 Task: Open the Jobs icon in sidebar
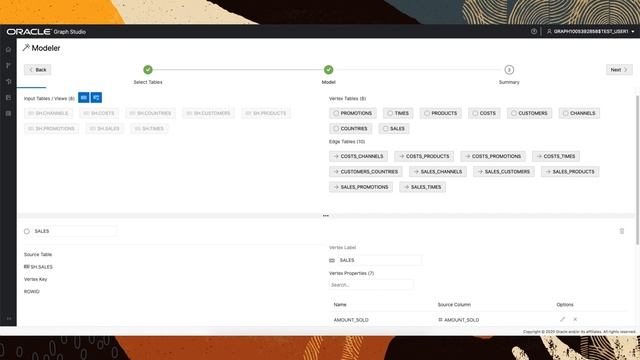(8, 113)
